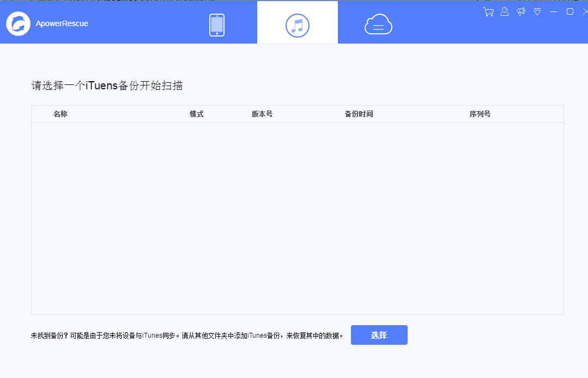The width and height of the screenshot is (588, 378).
Task: Open the shopping cart purchase icon
Action: point(488,12)
